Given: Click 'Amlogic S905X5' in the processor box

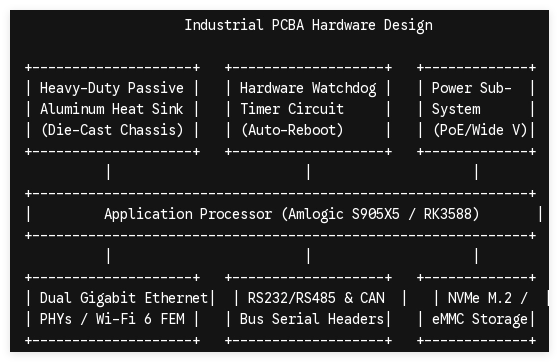Looking at the screenshot, I should 344,214.
